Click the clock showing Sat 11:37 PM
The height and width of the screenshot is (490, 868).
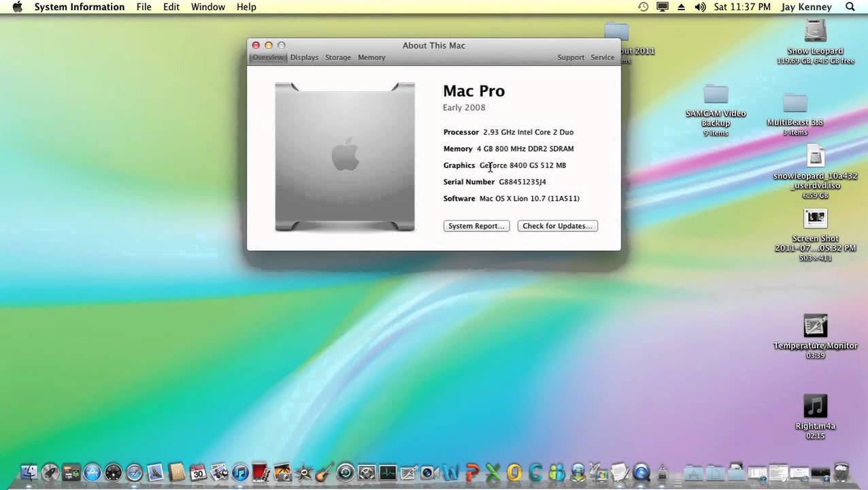point(742,7)
